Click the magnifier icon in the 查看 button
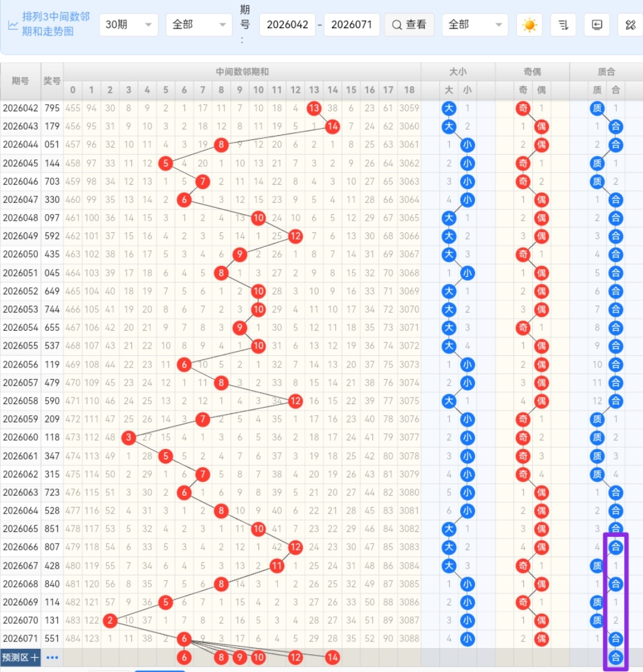 tap(397, 25)
